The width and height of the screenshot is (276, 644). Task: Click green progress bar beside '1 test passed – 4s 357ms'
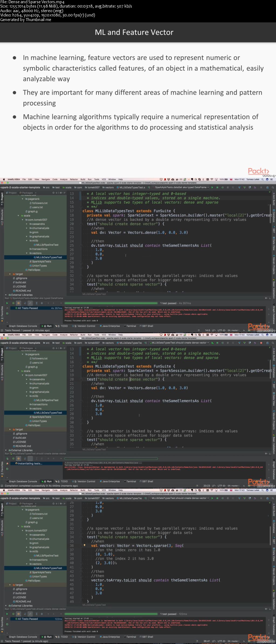[111, 303]
